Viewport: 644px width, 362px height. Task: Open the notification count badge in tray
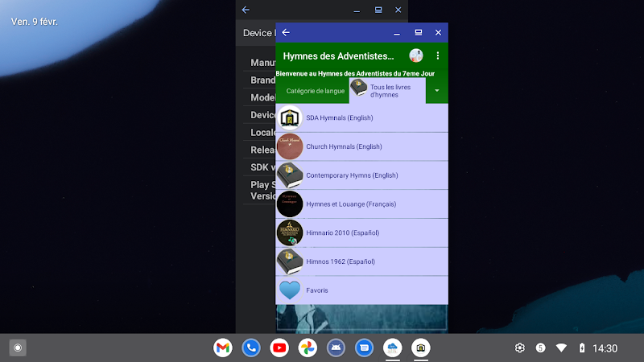click(540, 348)
